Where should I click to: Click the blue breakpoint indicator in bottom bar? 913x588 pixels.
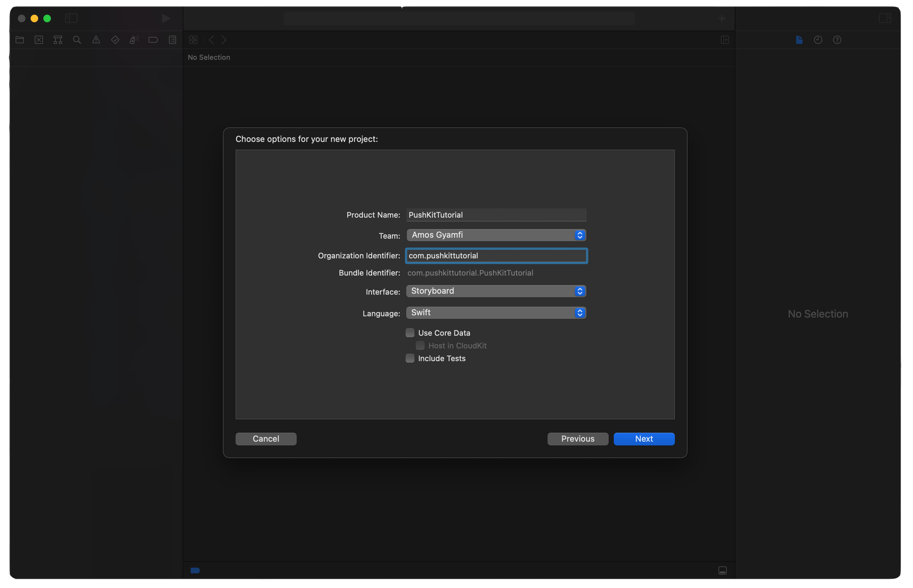click(195, 570)
